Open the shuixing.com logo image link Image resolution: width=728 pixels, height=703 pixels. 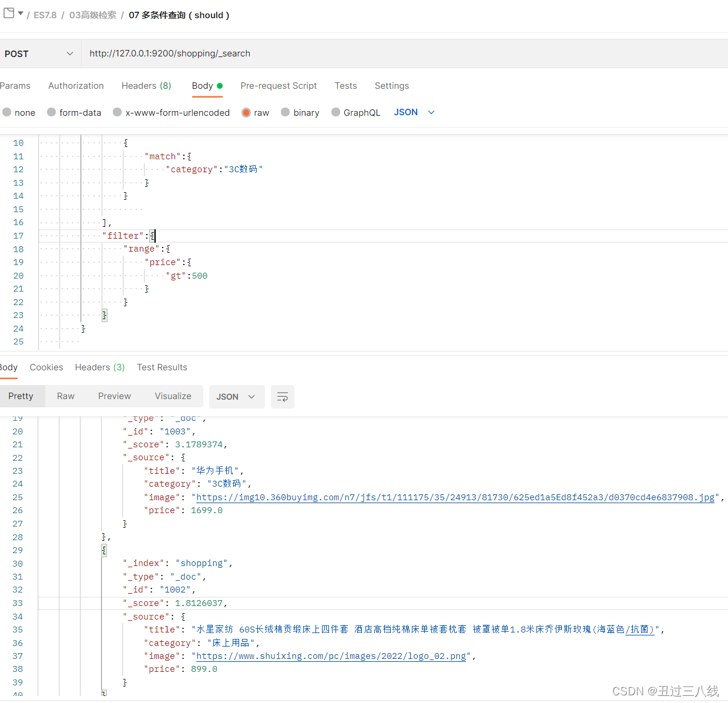[x=331, y=656]
